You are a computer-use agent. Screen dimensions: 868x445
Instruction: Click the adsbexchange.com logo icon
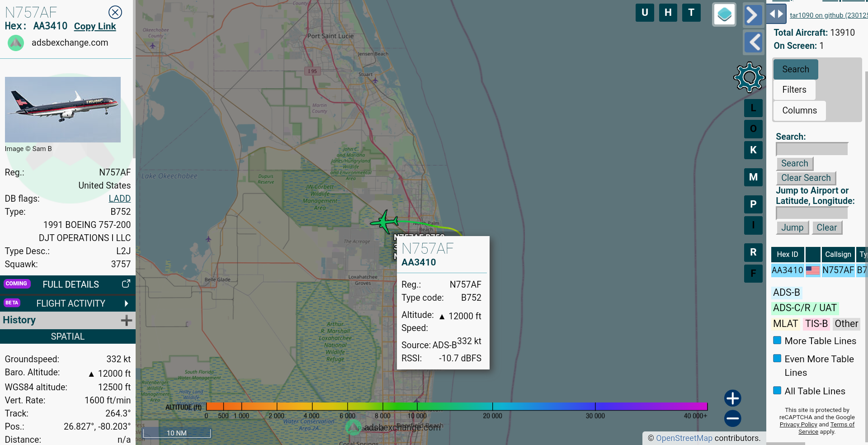pos(16,43)
